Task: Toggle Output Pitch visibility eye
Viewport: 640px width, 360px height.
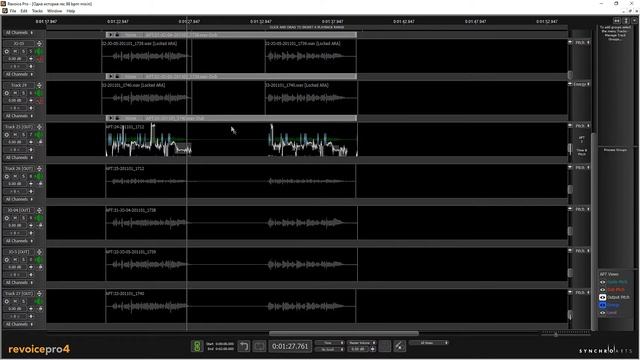Action: tap(602, 297)
